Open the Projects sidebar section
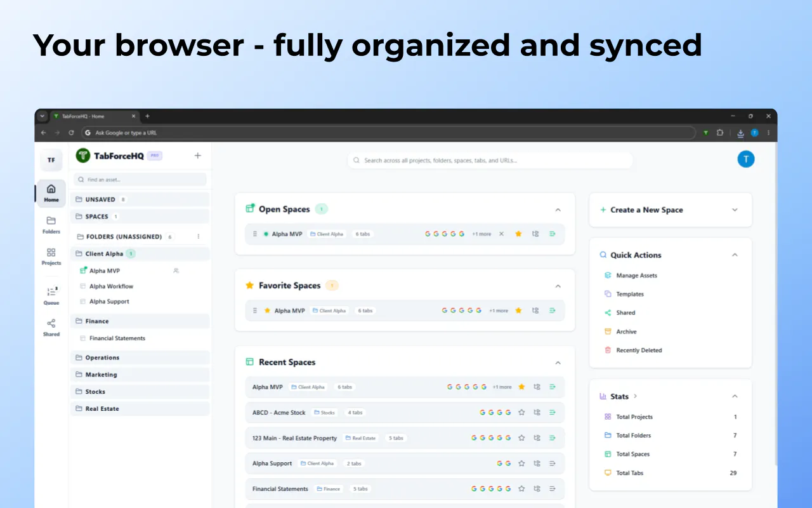Screen dimensions: 812x508 click(x=51, y=257)
